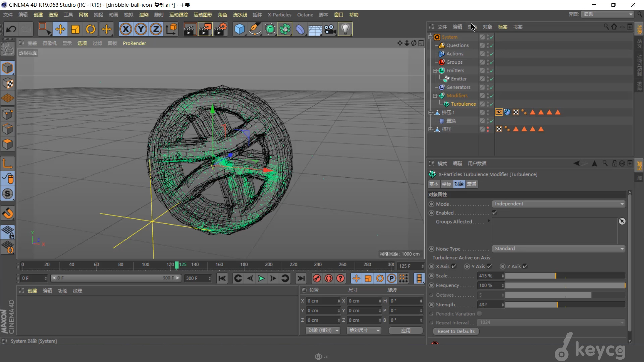
Task: Click the Autokeying button
Action: coord(329,278)
